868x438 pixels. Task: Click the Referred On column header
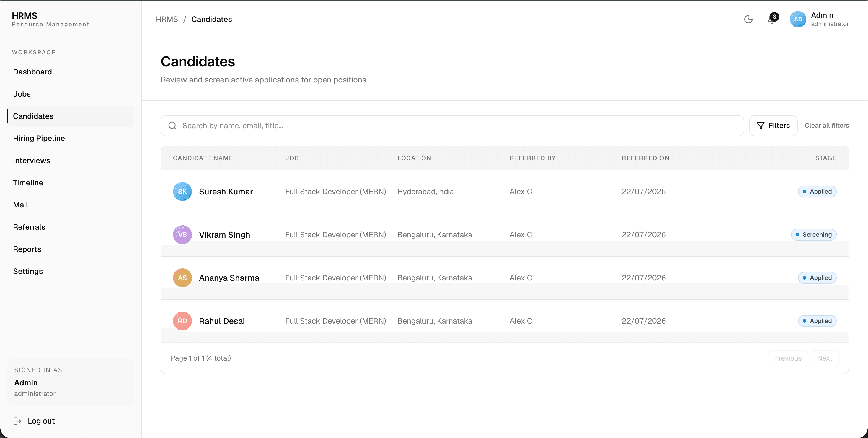tap(645, 158)
